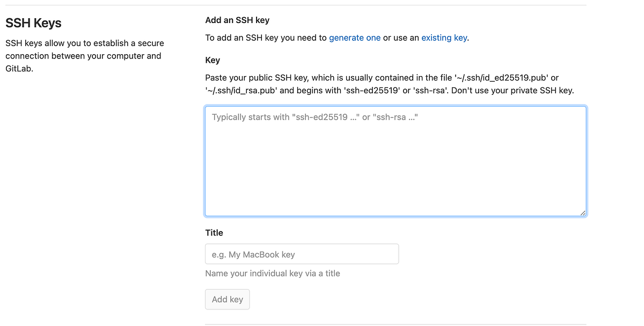
Task: Focus the public SSH key text area
Action: pos(396,161)
